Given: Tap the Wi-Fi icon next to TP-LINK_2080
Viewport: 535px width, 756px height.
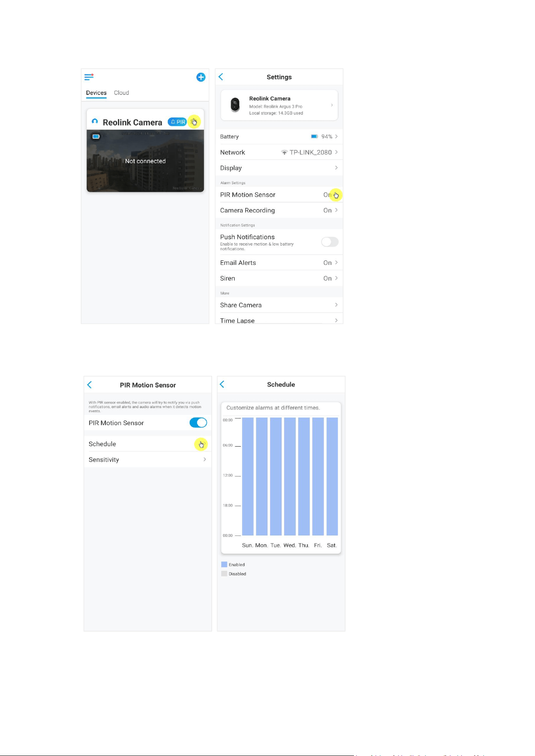Looking at the screenshot, I should (x=284, y=152).
